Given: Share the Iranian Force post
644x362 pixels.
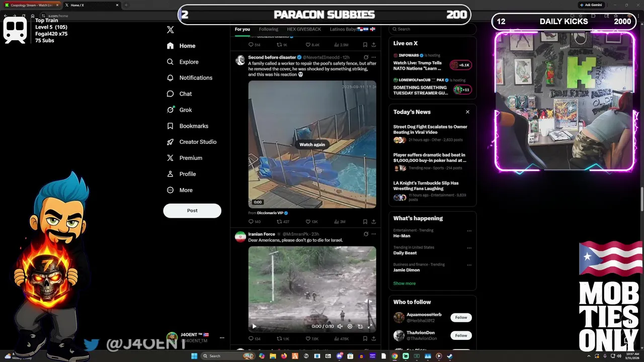Looking at the screenshot, I should 373,339.
